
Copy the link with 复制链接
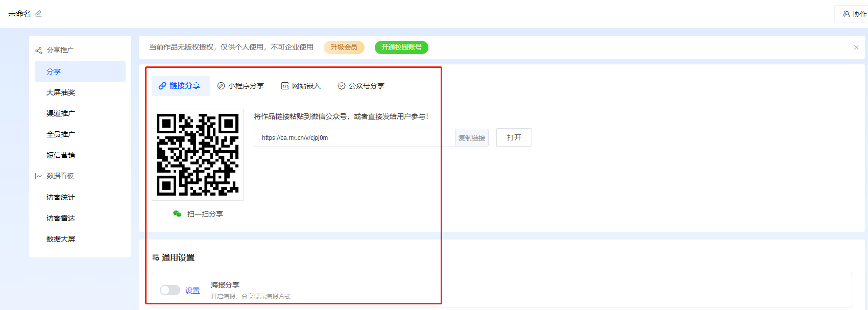tap(472, 138)
